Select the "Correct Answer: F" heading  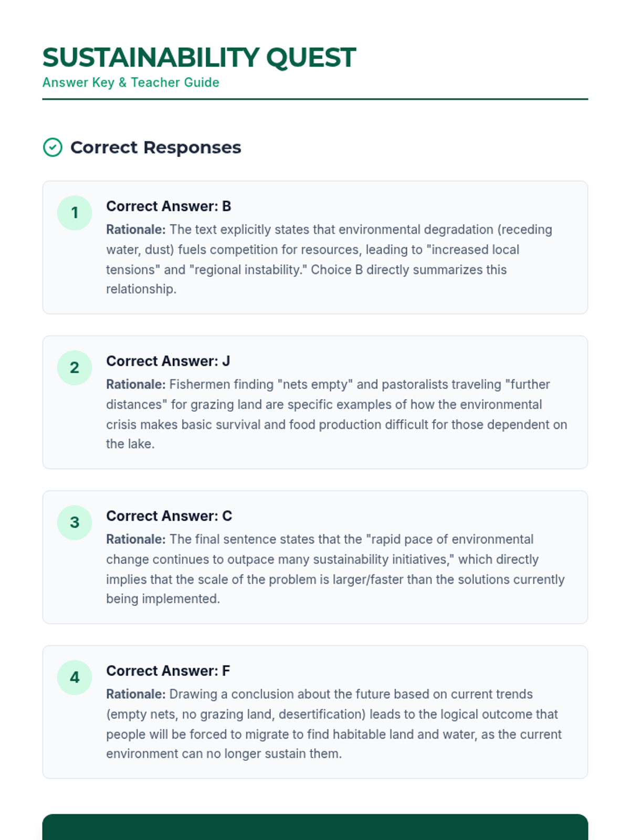click(x=168, y=671)
